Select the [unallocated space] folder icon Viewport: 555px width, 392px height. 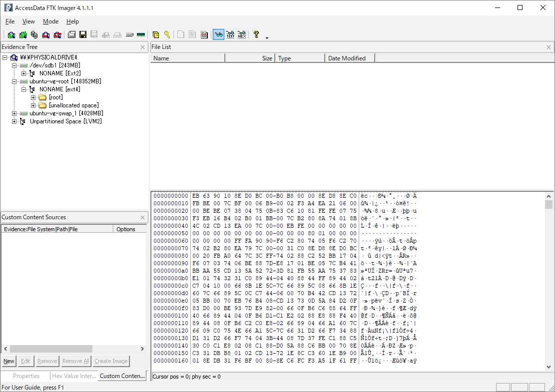tap(42, 105)
